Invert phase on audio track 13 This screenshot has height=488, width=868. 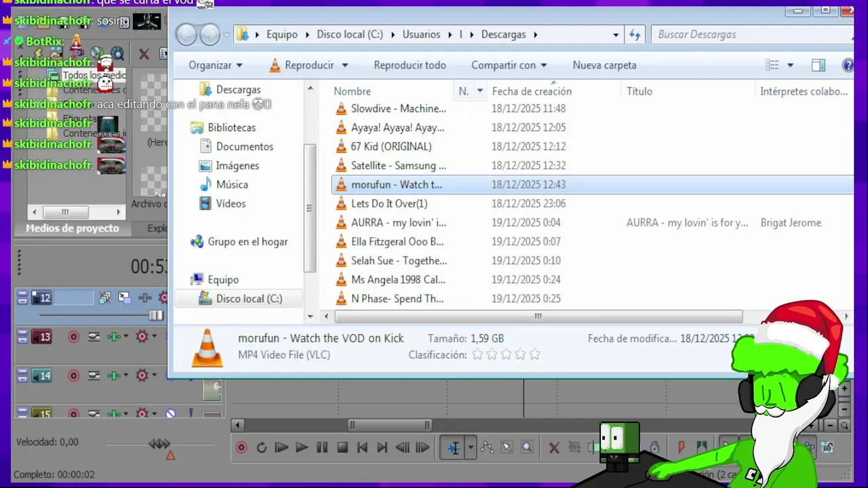[x=94, y=337]
